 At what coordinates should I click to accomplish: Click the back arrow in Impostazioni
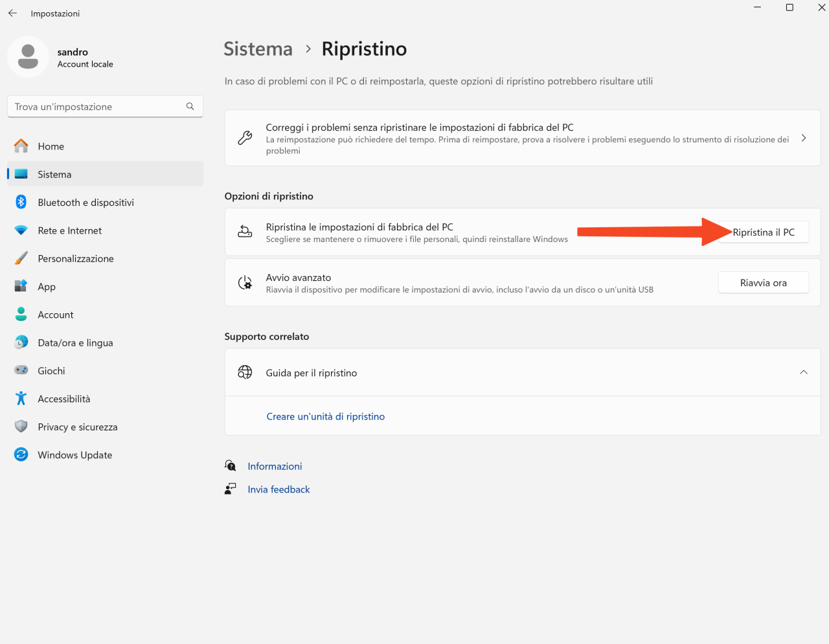coord(12,13)
